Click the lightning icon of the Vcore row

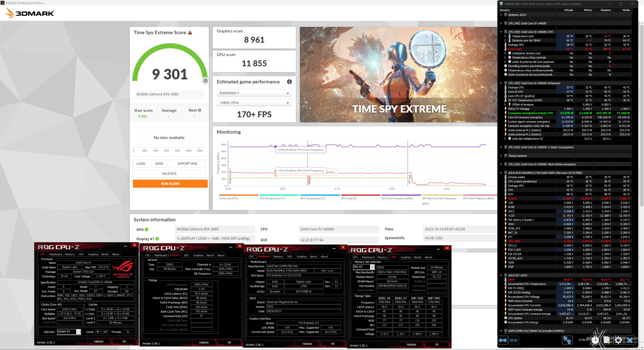pos(505,198)
